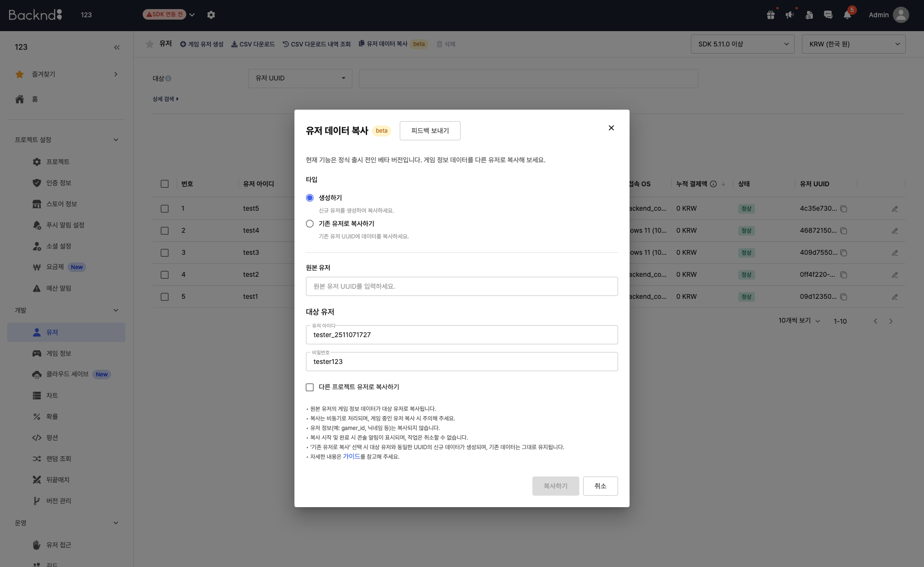
Task: Open the 가이드 link in dialog notes
Action: [x=351, y=456]
